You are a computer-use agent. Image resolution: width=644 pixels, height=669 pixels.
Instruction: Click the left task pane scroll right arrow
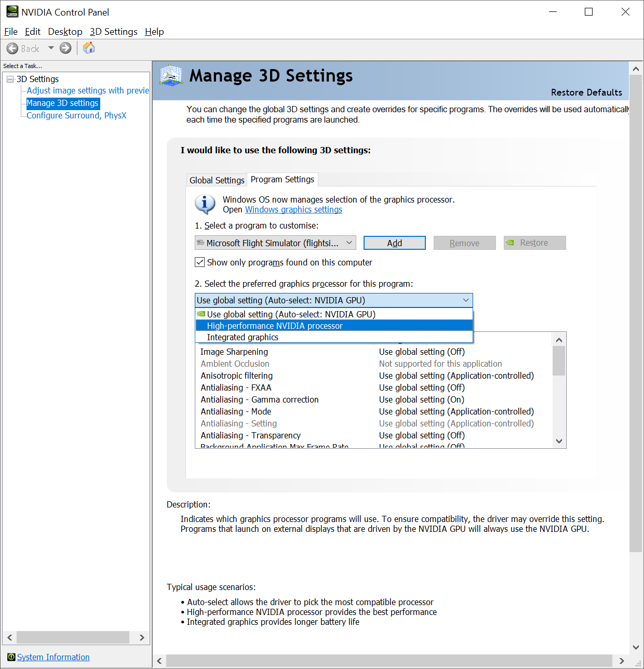click(142, 637)
